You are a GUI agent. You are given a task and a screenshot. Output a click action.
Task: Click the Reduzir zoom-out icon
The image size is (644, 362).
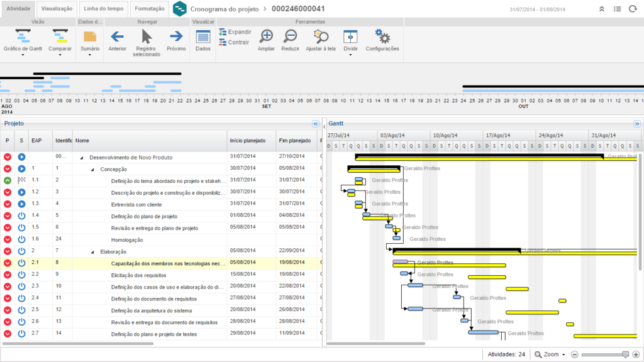(290, 37)
